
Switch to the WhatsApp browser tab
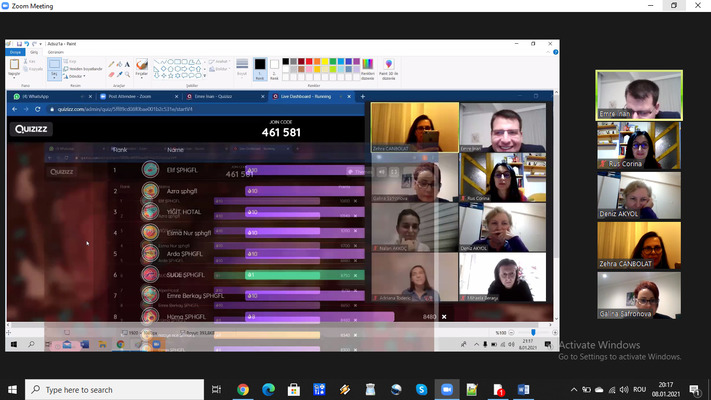(x=52, y=97)
